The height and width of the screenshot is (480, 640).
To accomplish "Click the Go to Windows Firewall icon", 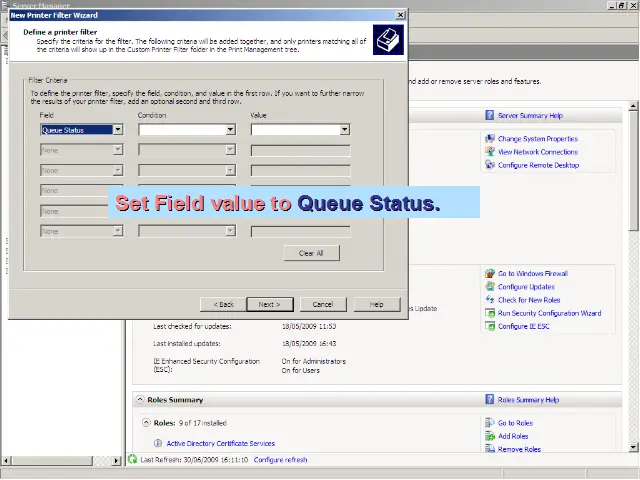I will [490, 273].
